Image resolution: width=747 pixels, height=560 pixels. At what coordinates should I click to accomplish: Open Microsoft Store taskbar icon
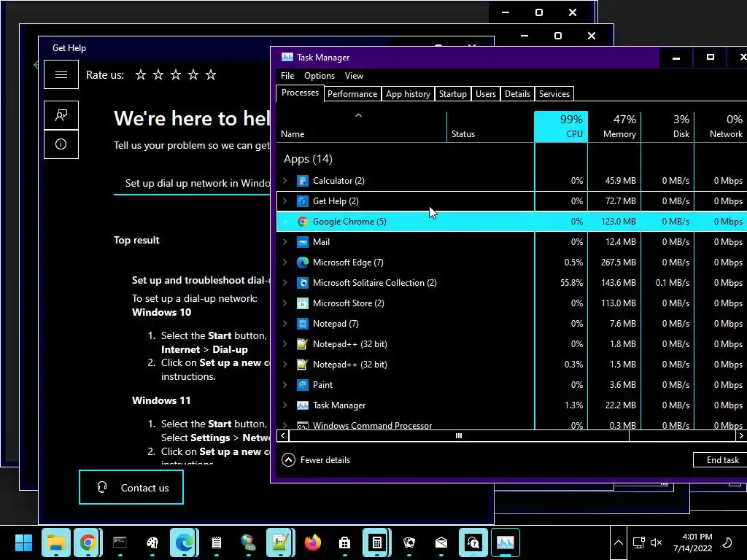[344, 542]
